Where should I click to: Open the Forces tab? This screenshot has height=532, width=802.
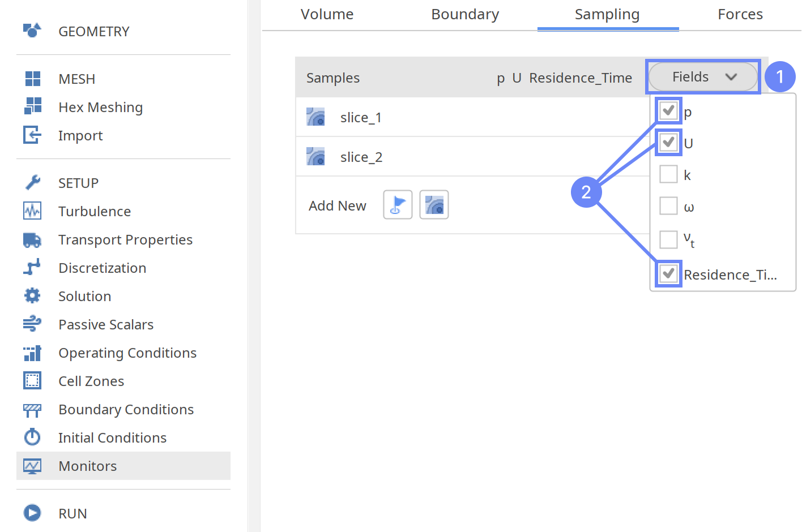pyautogui.click(x=740, y=15)
